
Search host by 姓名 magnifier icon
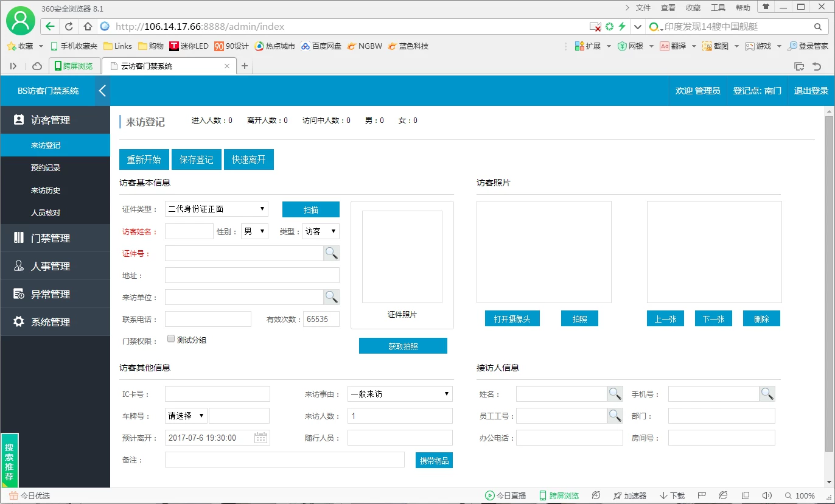tap(615, 394)
